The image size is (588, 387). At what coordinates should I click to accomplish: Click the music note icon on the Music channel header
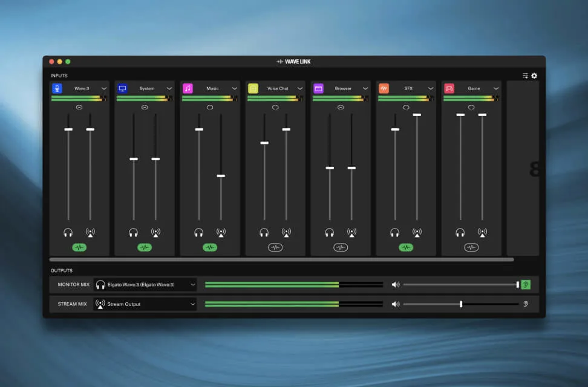tap(189, 88)
